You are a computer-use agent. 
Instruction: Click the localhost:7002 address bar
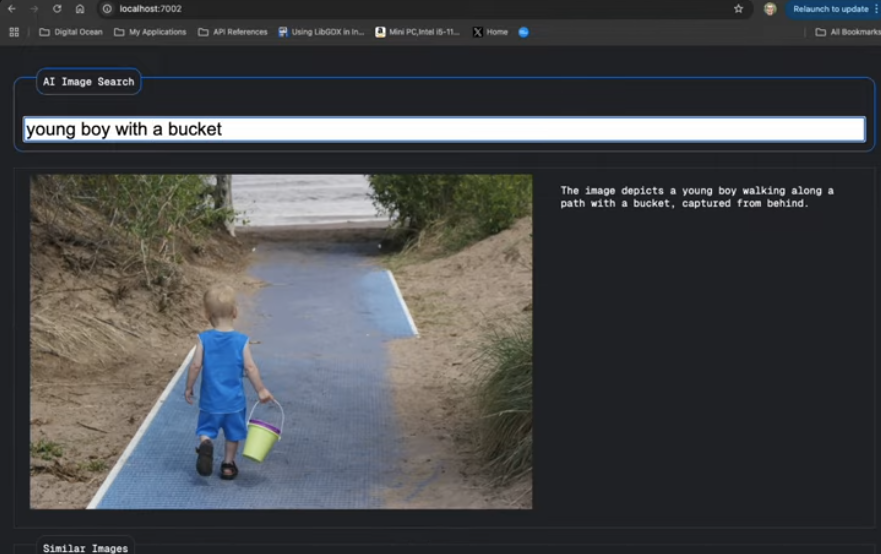coord(400,9)
